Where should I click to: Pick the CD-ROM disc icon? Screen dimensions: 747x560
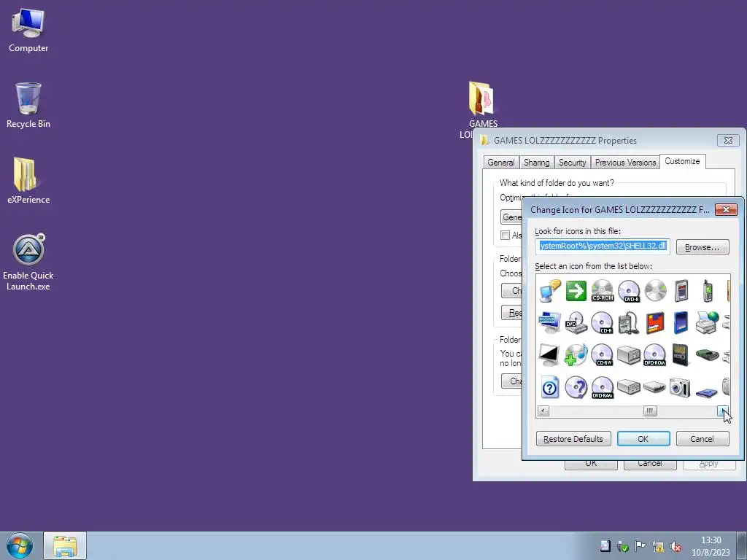click(x=602, y=290)
